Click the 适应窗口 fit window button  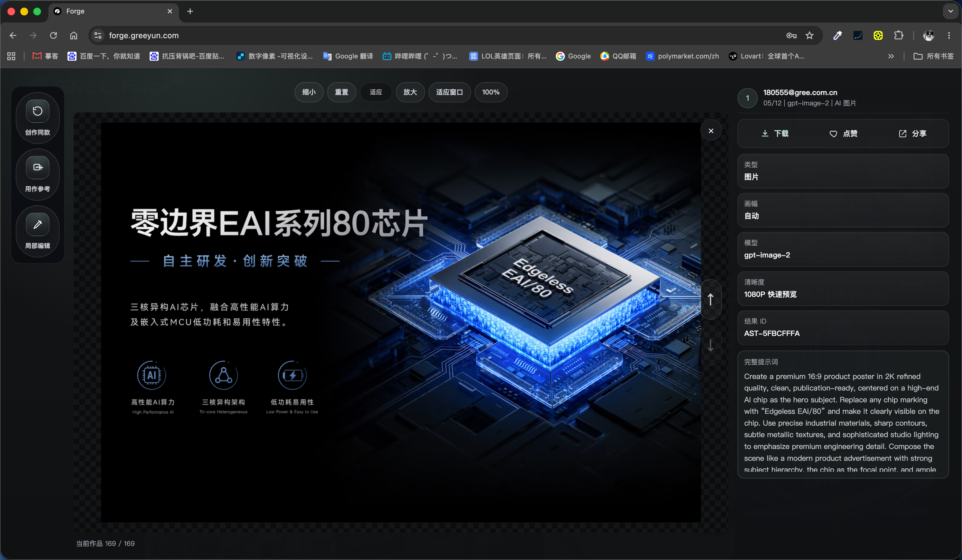[x=449, y=92]
